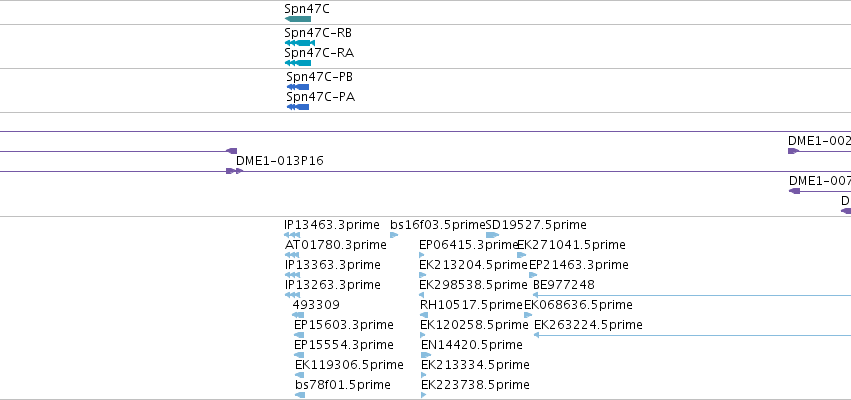
Task: Click the bs16f03.5prime arrow marker
Action: (394, 235)
